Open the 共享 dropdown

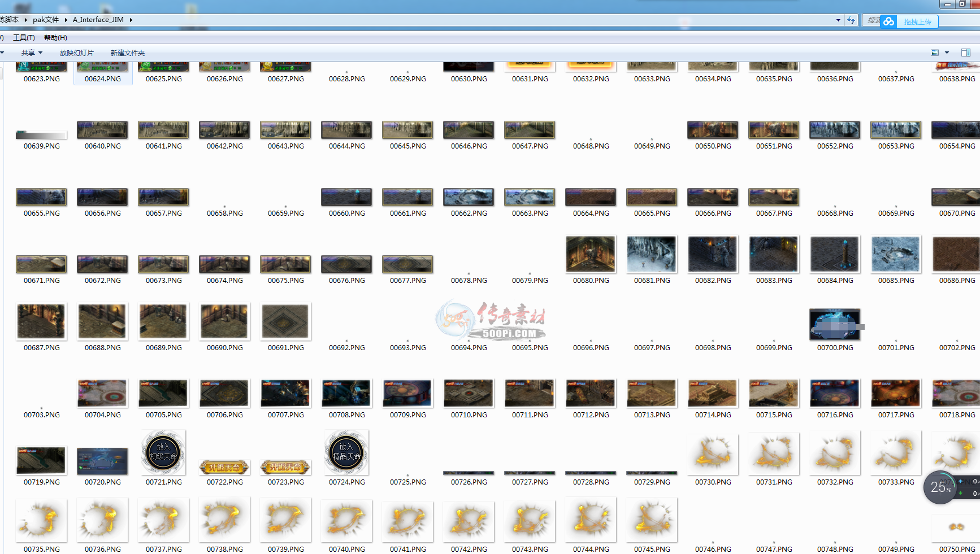coord(32,53)
